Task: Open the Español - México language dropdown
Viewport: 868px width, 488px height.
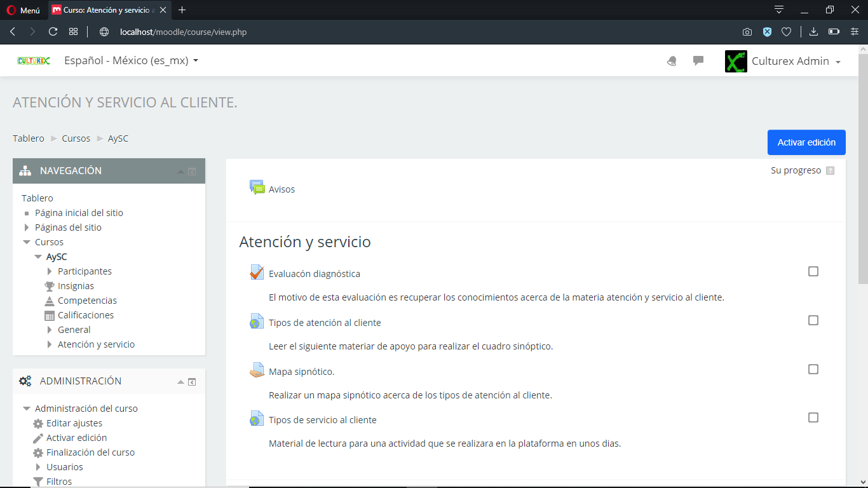Action: pyautogui.click(x=131, y=61)
